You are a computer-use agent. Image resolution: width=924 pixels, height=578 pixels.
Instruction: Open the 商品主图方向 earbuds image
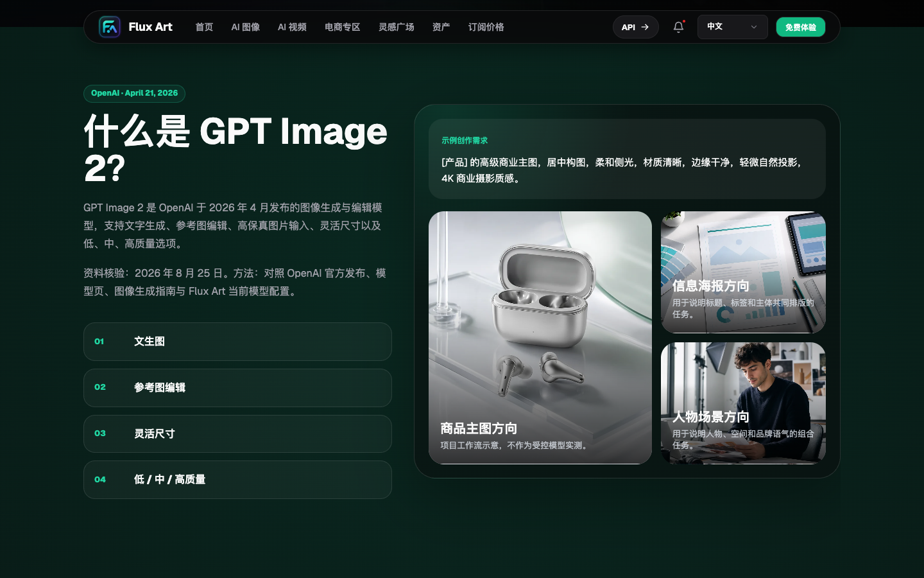540,337
